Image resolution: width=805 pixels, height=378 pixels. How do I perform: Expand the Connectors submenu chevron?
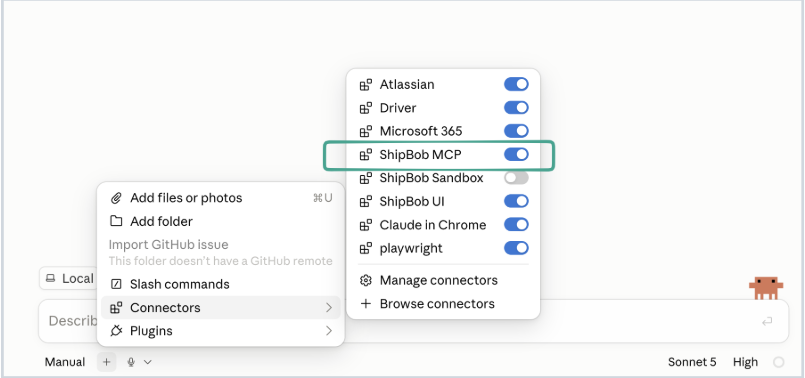329,308
